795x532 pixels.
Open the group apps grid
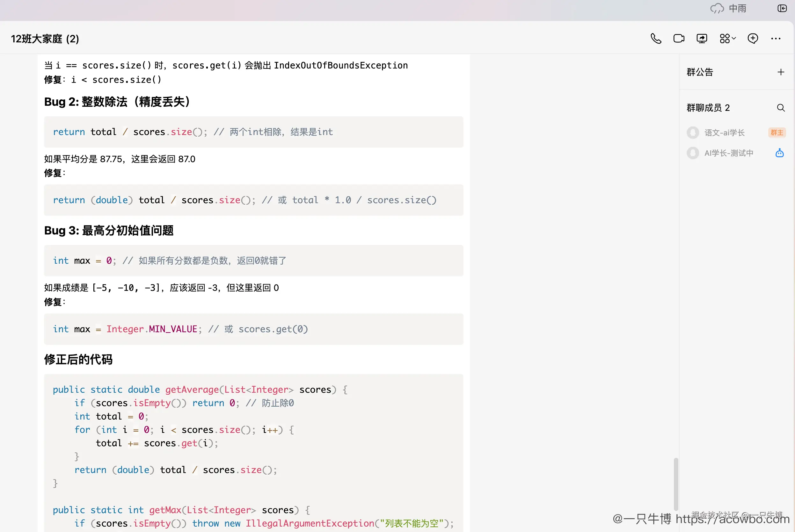(x=725, y=38)
